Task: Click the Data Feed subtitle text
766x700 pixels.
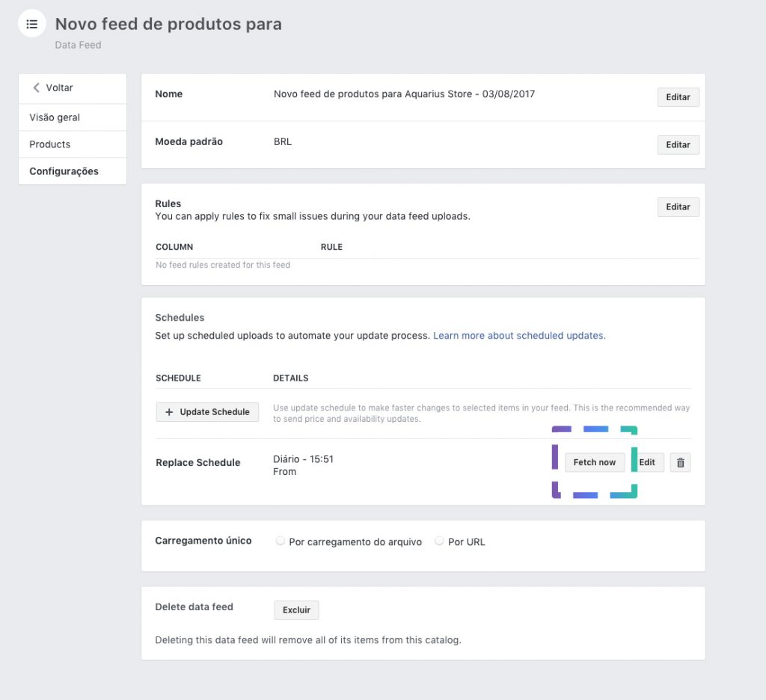Action: [78, 45]
